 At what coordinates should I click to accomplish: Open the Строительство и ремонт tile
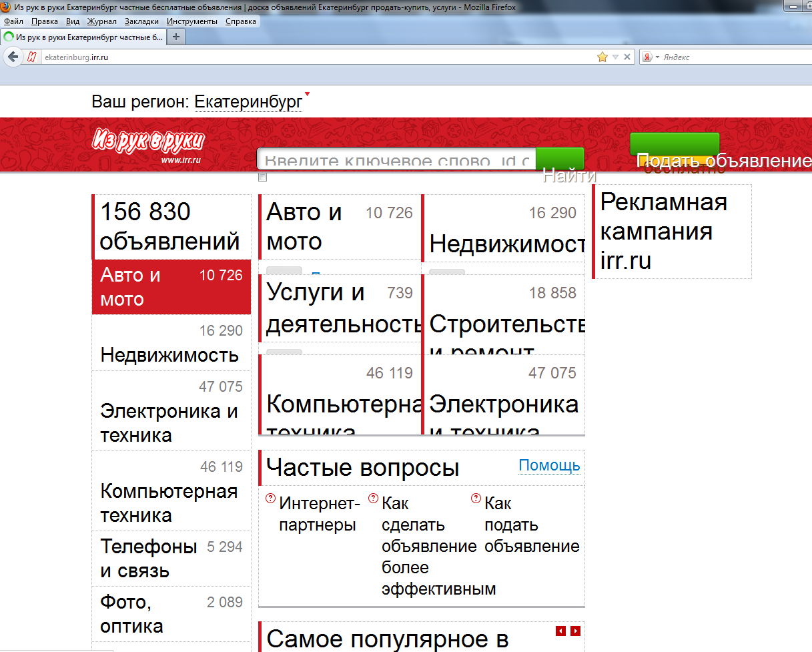504,314
